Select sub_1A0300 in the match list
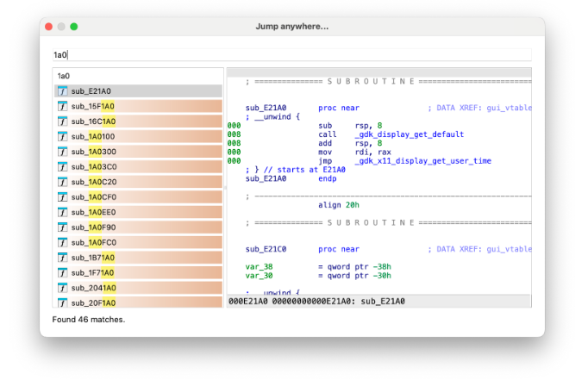The height and width of the screenshot is (380, 588). tap(138, 152)
